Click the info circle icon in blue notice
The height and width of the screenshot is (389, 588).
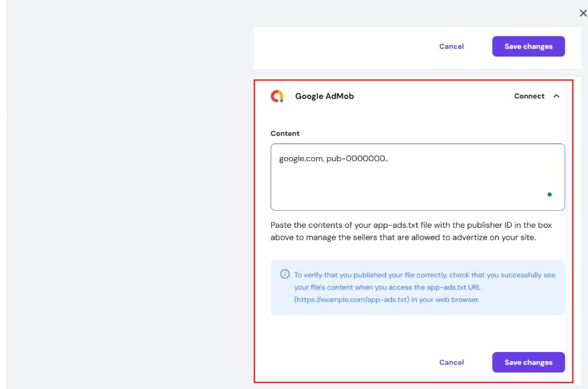point(285,275)
